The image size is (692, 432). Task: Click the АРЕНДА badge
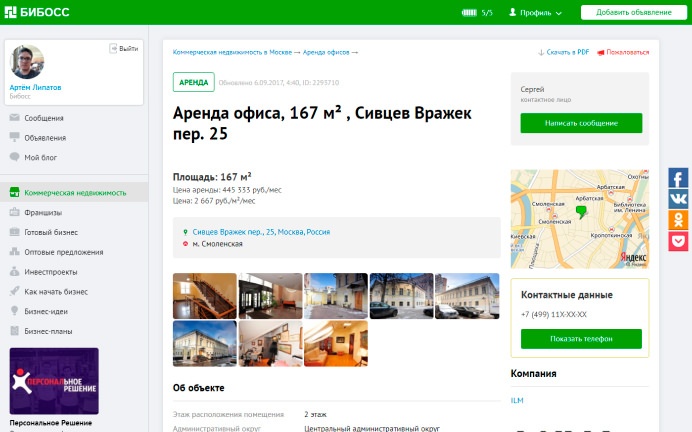194,82
